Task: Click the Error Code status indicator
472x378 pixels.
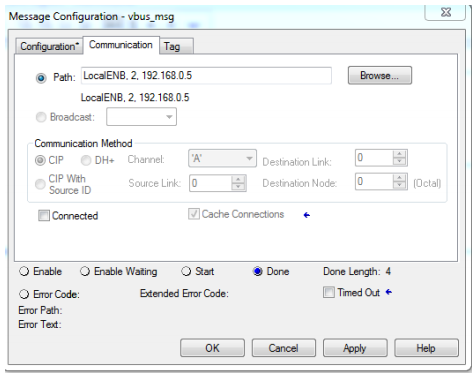Action: [24, 294]
